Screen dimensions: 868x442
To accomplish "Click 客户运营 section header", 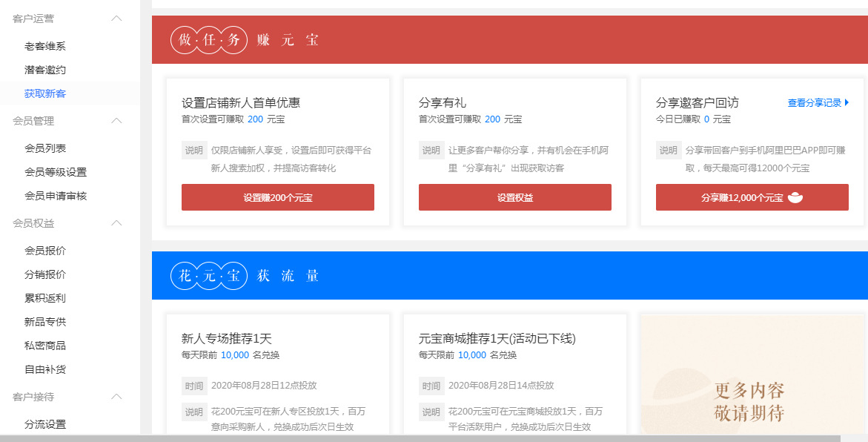I will tap(33, 19).
